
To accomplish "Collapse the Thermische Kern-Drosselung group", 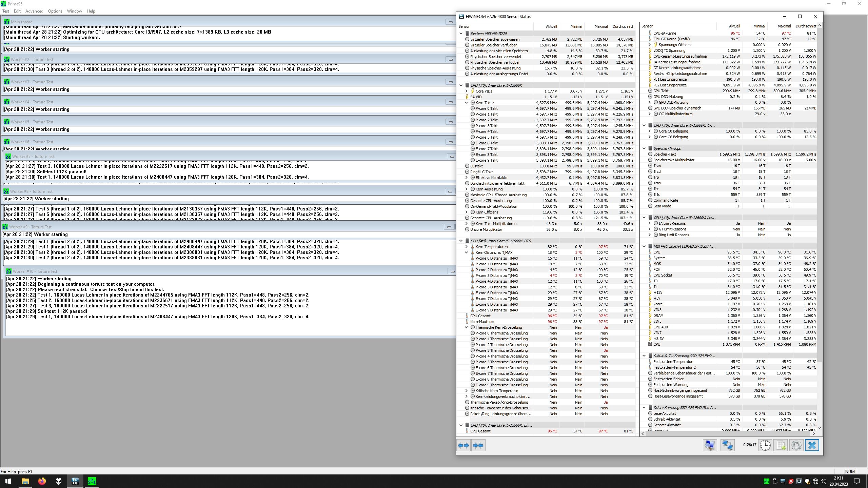I will [467, 327].
